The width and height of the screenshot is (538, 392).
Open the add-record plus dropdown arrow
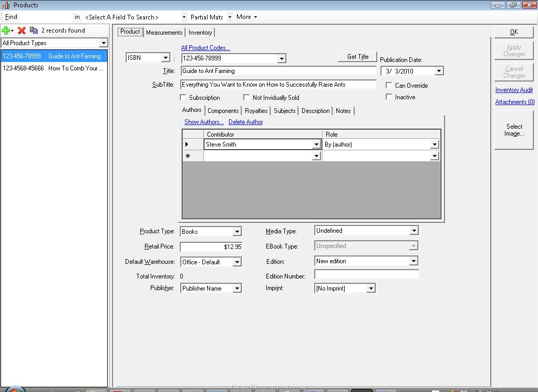click(13, 31)
